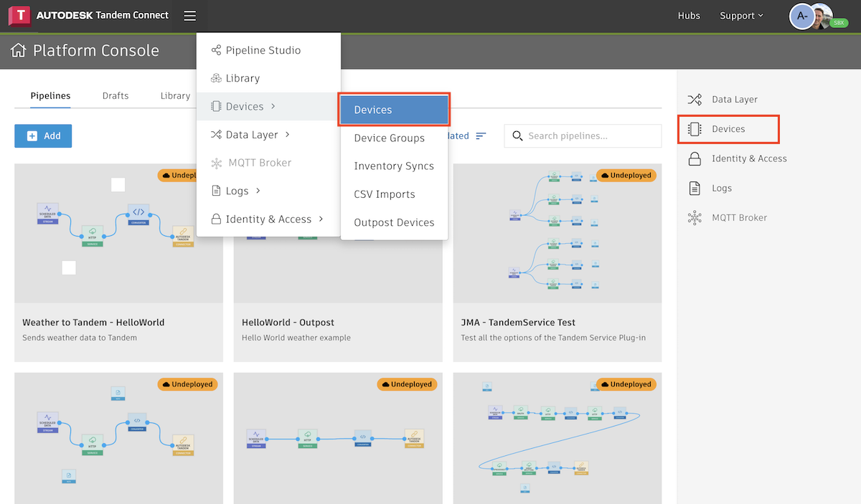Click the Autodesk Tandem Connect logo
The height and width of the screenshot is (504, 861).
90,15
